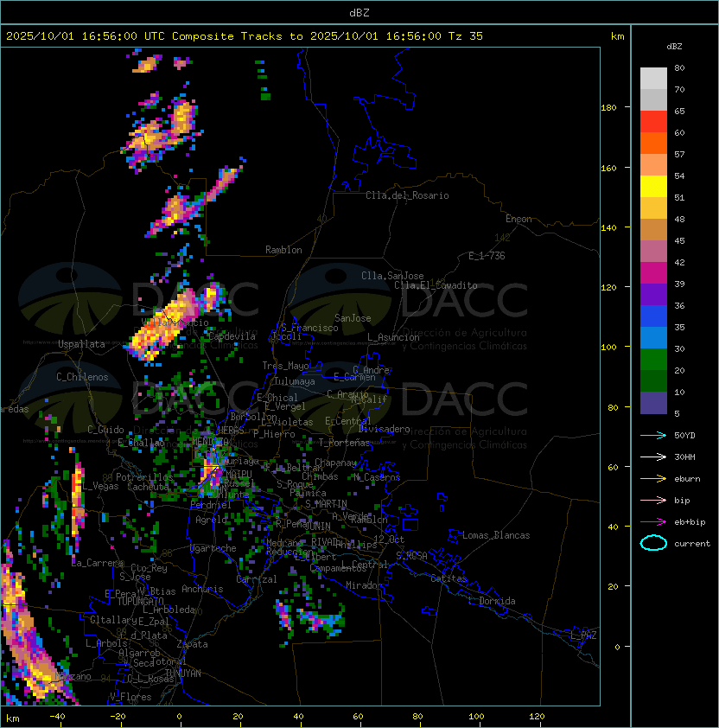Screen dimensions: 719x728
Task: Click the magenta eb+bip arrow legend icon
Action: pyautogui.click(x=653, y=522)
